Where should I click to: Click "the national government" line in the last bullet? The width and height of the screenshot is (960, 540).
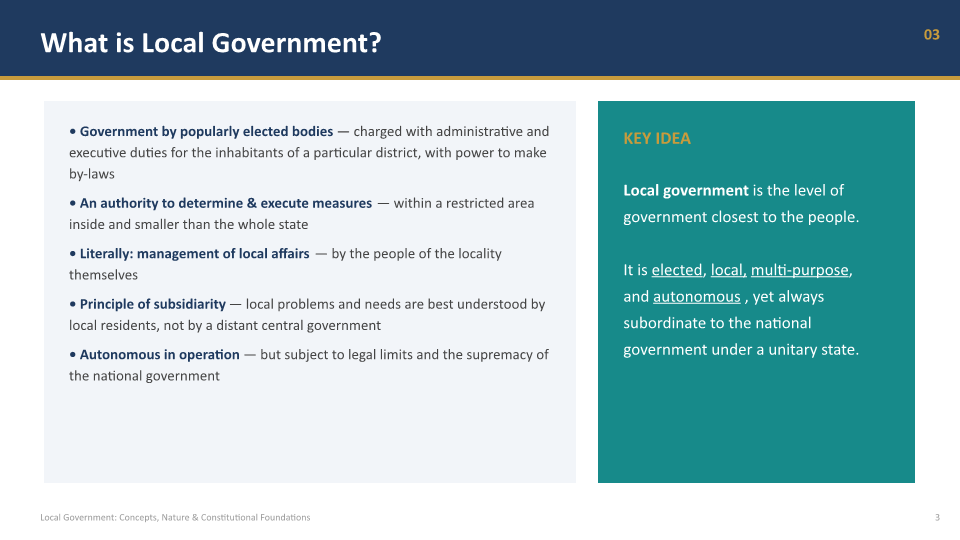pos(144,377)
